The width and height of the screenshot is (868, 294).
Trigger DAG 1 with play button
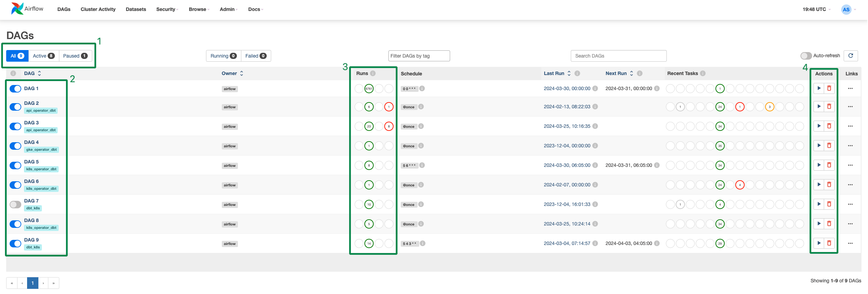pos(819,88)
